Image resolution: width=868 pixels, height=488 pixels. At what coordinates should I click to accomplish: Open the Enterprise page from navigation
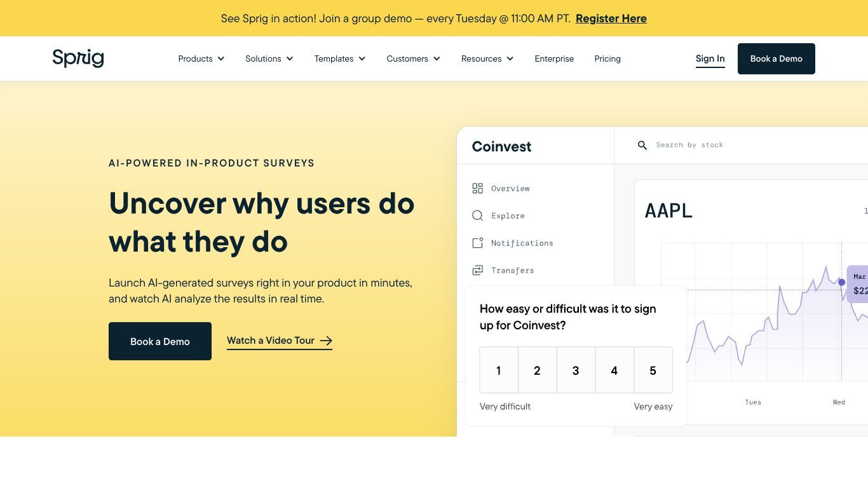coord(554,58)
